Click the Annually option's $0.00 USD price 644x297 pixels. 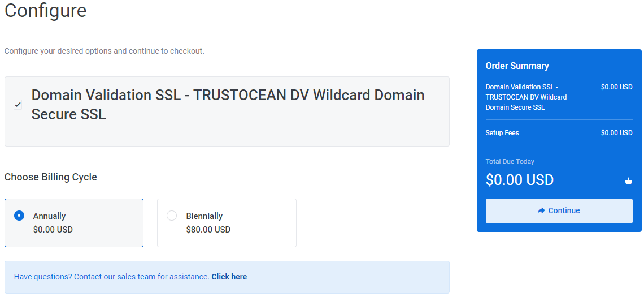[53, 230]
